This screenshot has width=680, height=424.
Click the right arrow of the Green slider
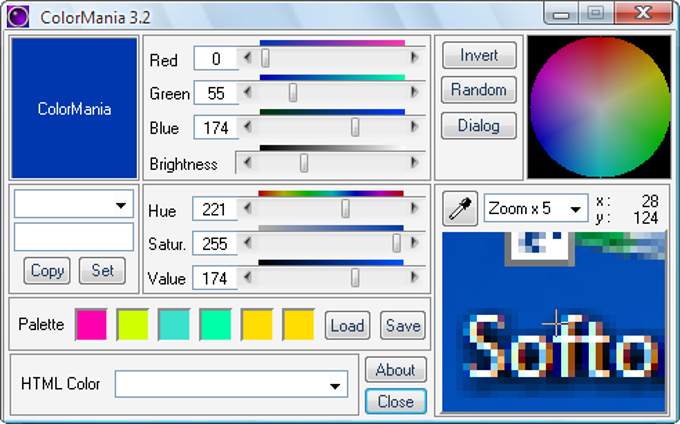pyautogui.click(x=415, y=92)
